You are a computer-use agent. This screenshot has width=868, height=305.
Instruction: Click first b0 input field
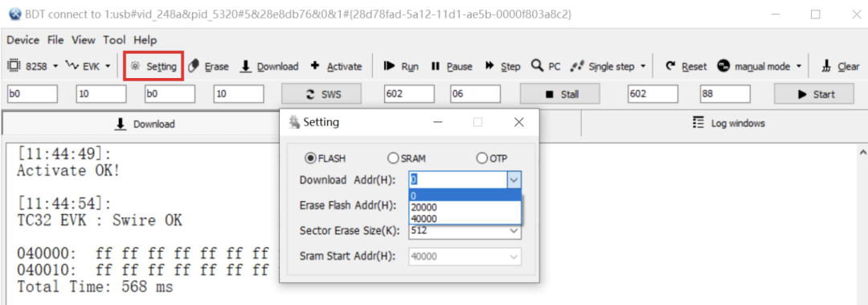pyautogui.click(x=32, y=94)
